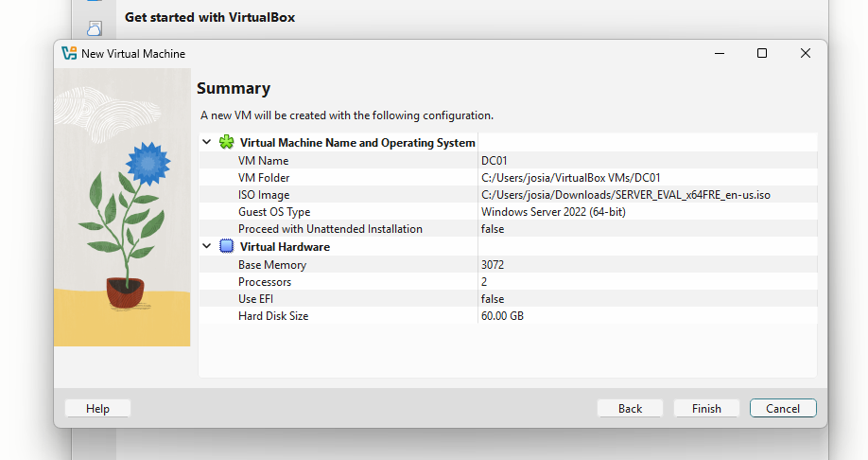Go Back to the previous wizard step
This screenshot has height=460, width=868.
(630, 409)
